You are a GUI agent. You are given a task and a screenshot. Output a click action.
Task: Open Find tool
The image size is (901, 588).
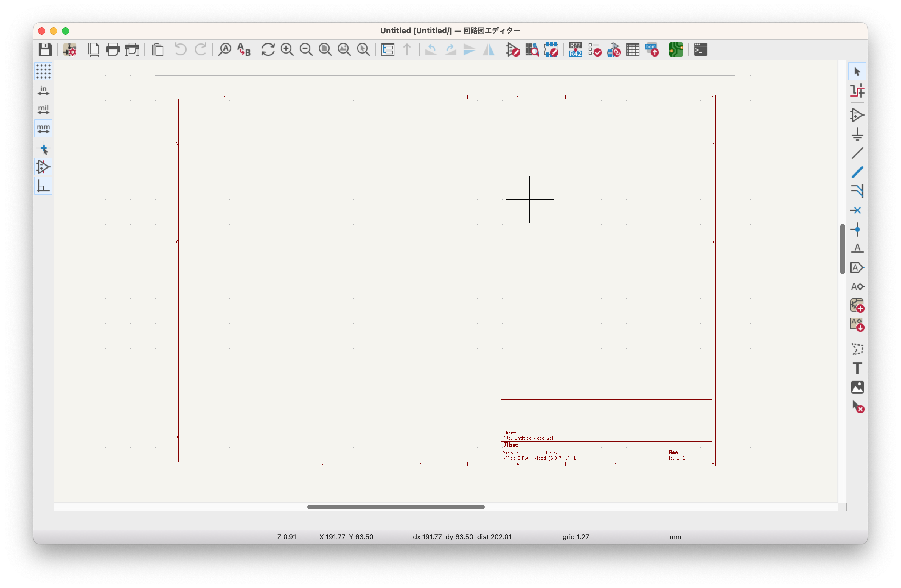pyautogui.click(x=225, y=49)
